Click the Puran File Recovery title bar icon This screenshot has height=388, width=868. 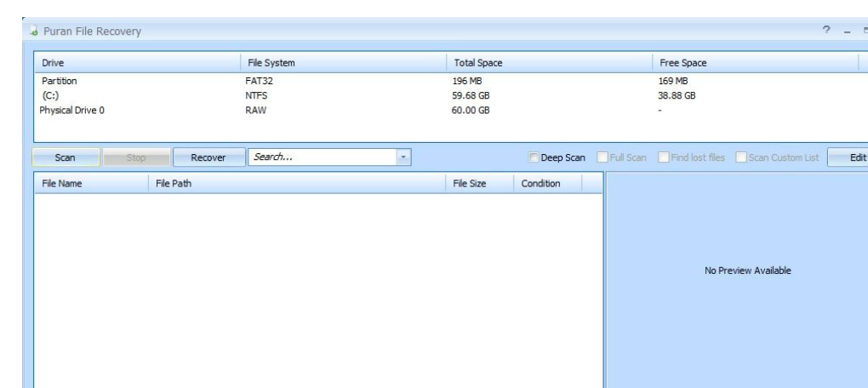33,32
